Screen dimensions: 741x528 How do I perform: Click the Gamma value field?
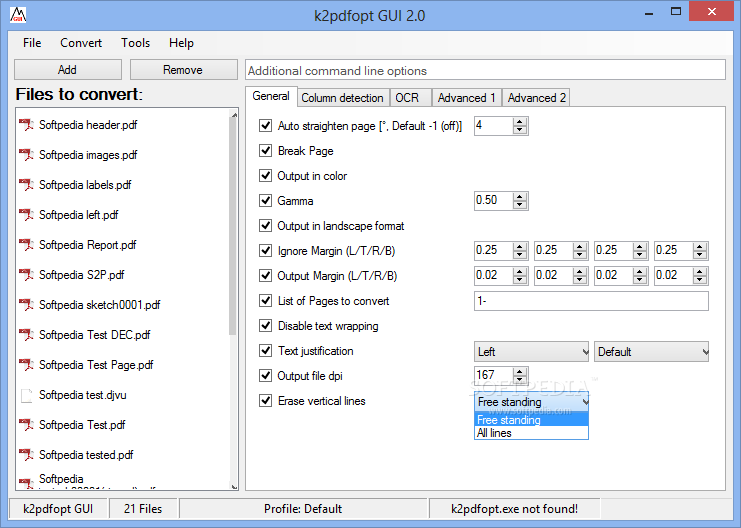click(x=494, y=200)
